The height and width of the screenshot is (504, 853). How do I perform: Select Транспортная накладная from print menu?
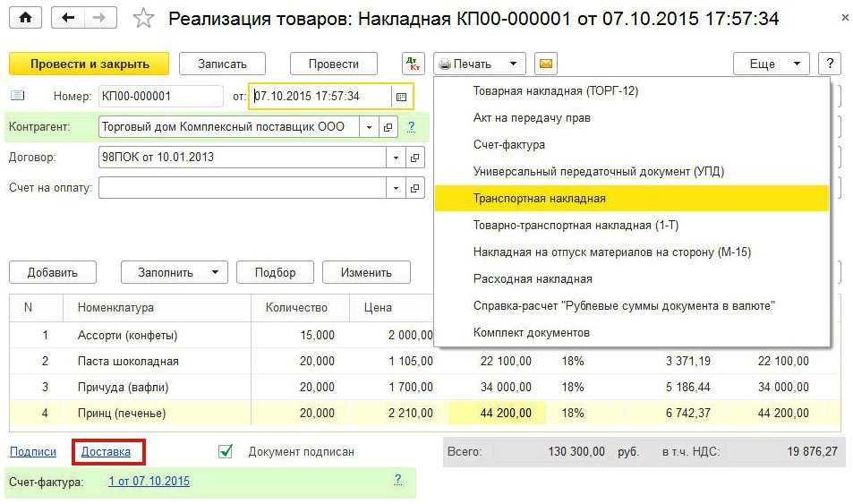(x=540, y=199)
